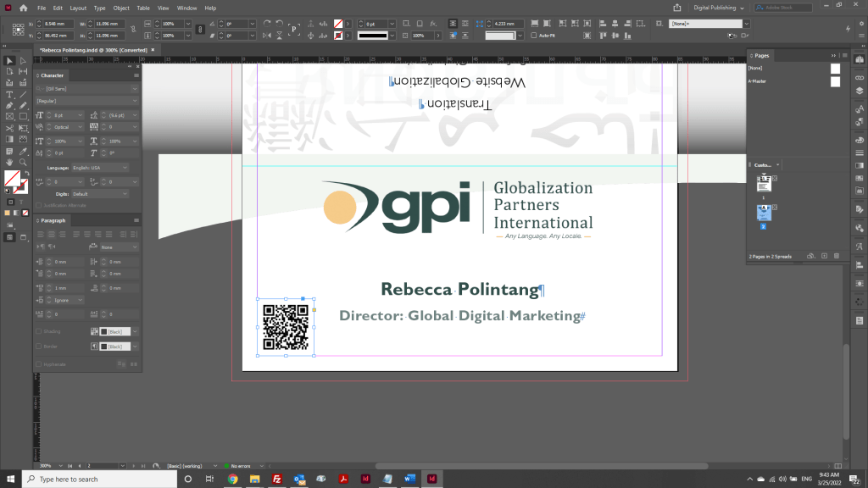Select the Type tool

10,95
